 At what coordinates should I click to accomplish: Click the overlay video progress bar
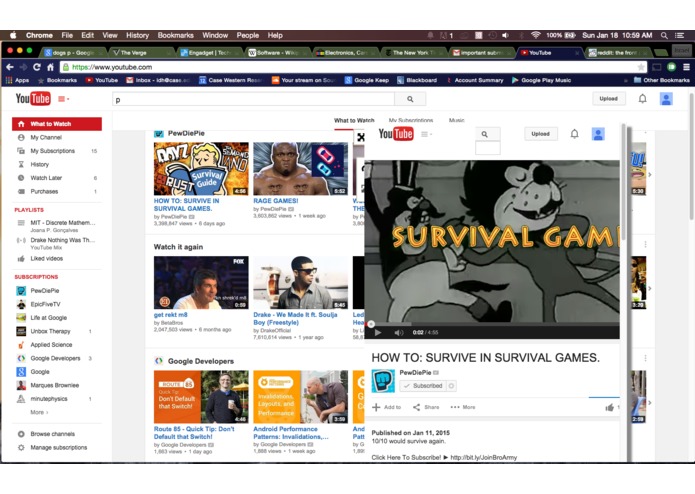(492, 324)
